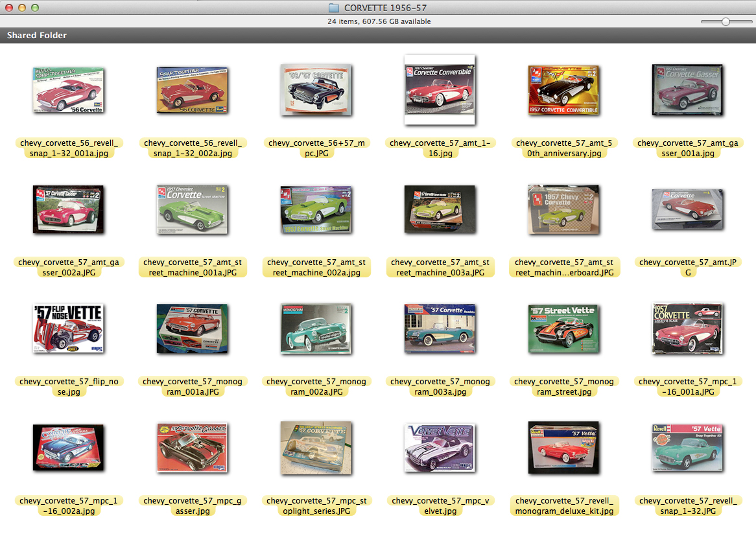
Task: Select the black '56/'57 Corvette MPC box thumbnail
Action: pos(316,90)
